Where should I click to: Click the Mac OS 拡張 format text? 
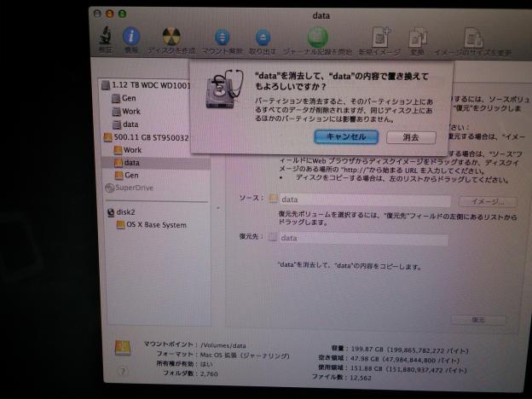point(245,356)
